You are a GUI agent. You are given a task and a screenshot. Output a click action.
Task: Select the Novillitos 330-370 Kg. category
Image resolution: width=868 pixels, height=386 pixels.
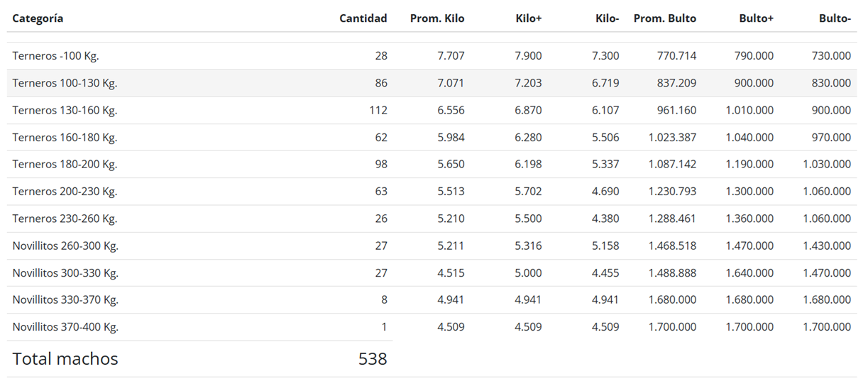[65, 300]
